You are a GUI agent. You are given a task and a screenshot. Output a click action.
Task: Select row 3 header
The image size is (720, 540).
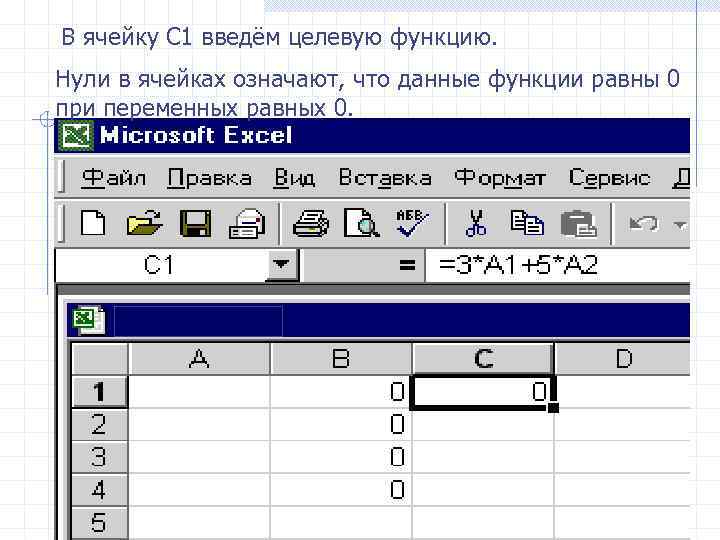100,457
